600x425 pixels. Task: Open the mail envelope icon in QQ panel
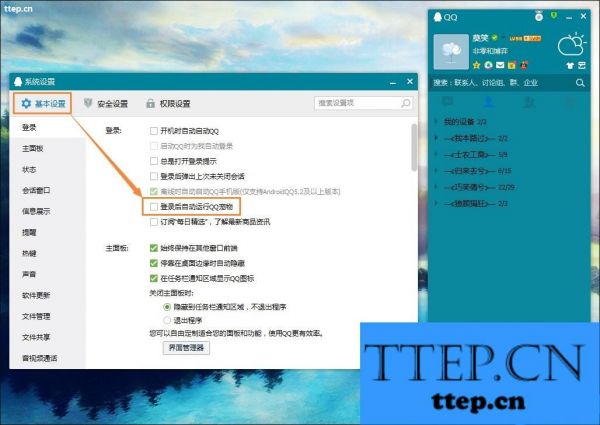click(x=500, y=65)
